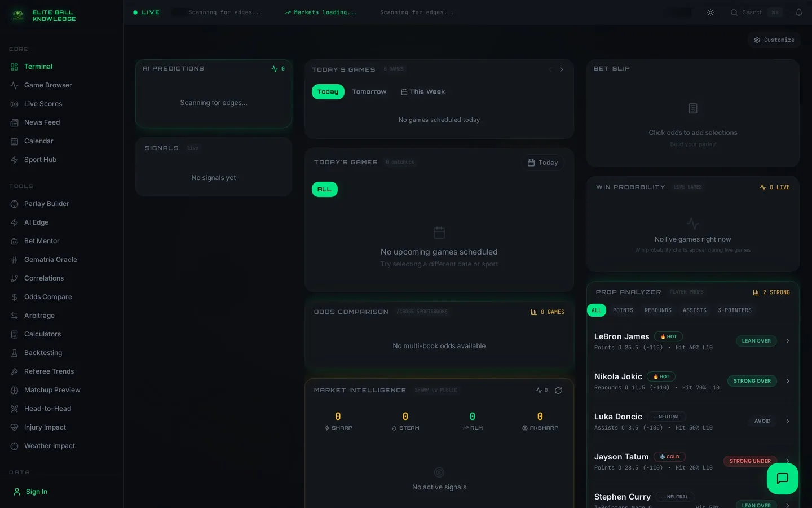Click the STRONG UNDER badge for Jayson Tatum
812x508 pixels.
coord(750,461)
